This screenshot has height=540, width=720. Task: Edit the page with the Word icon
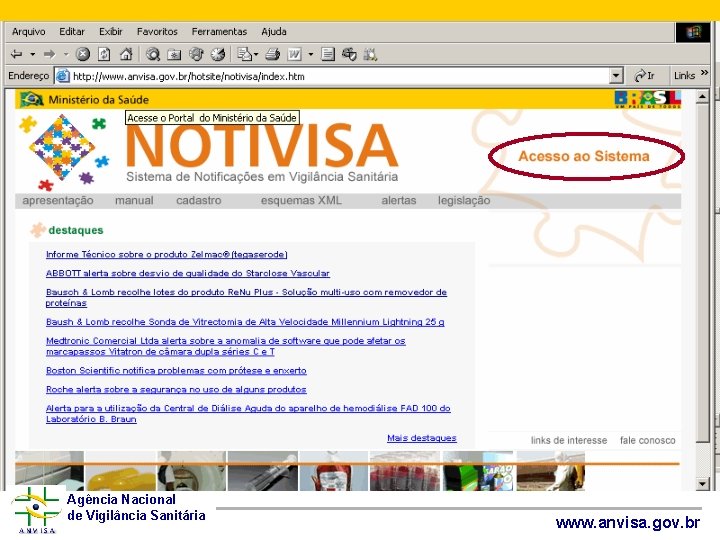(294, 55)
